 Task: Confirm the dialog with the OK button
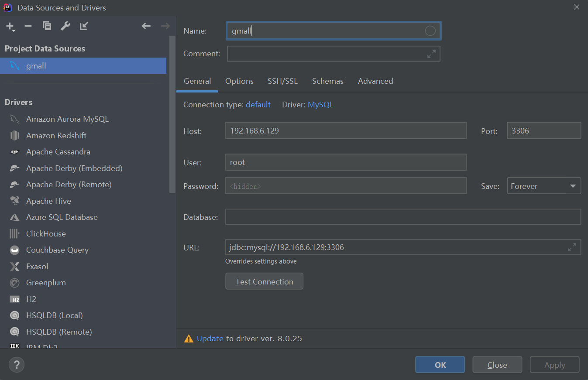(440, 365)
